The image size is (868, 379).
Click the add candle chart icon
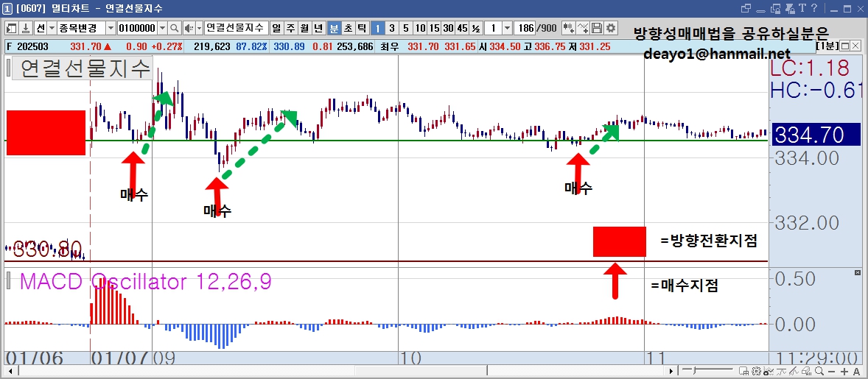click(x=569, y=28)
